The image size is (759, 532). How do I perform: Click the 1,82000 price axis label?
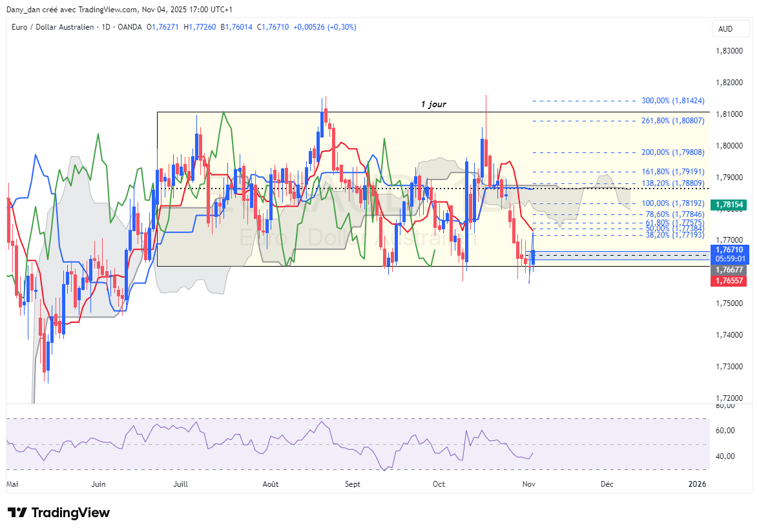729,82
